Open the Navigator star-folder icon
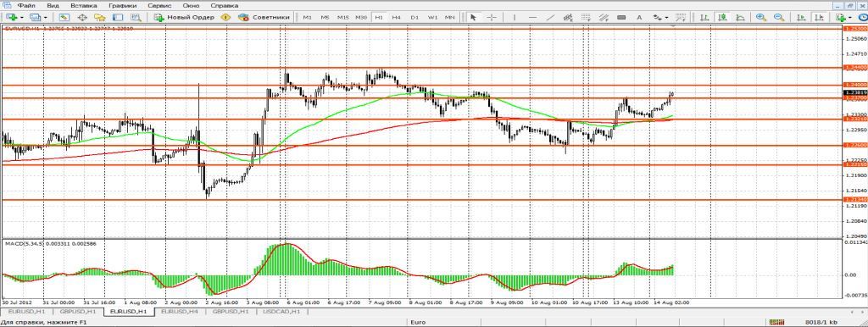Image resolution: width=868 pixels, height=327 pixels. 100,17
